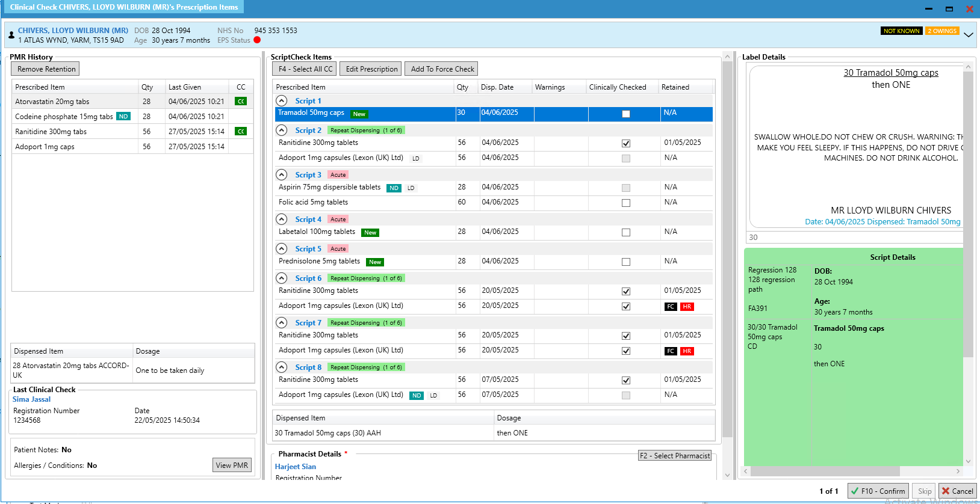The height and width of the screenshot is (504, 980).
Task: Collapse Script 1 using its chevron
Action: click(x=282, y=100)
